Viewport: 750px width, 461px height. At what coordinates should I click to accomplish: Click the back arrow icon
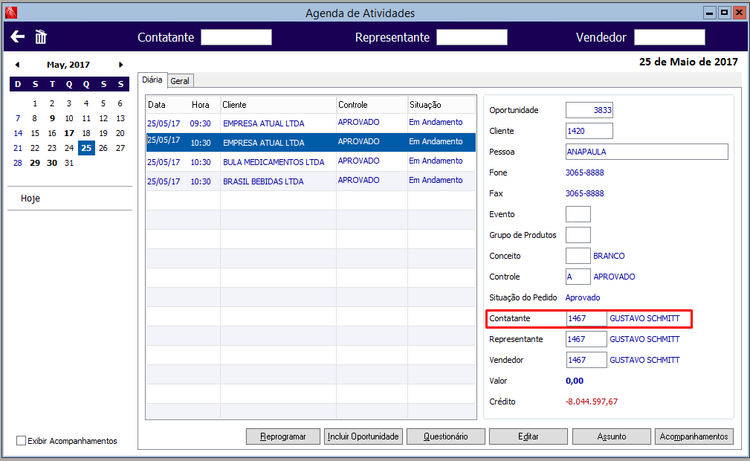(18, 37)
